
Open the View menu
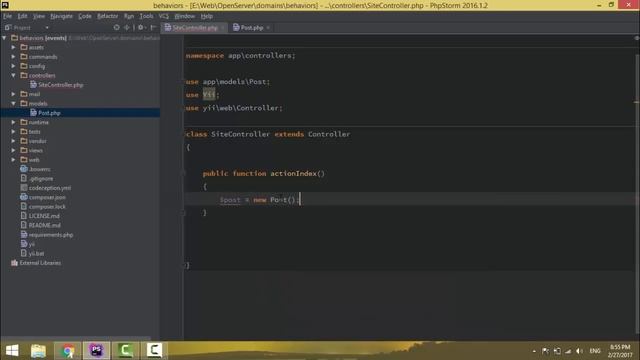click(39, 16)
